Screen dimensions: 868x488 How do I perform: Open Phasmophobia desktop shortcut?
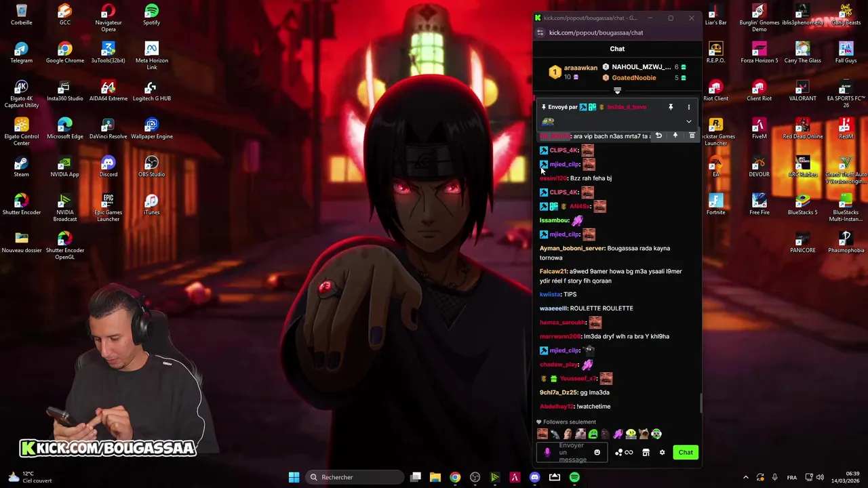[846, 243]
